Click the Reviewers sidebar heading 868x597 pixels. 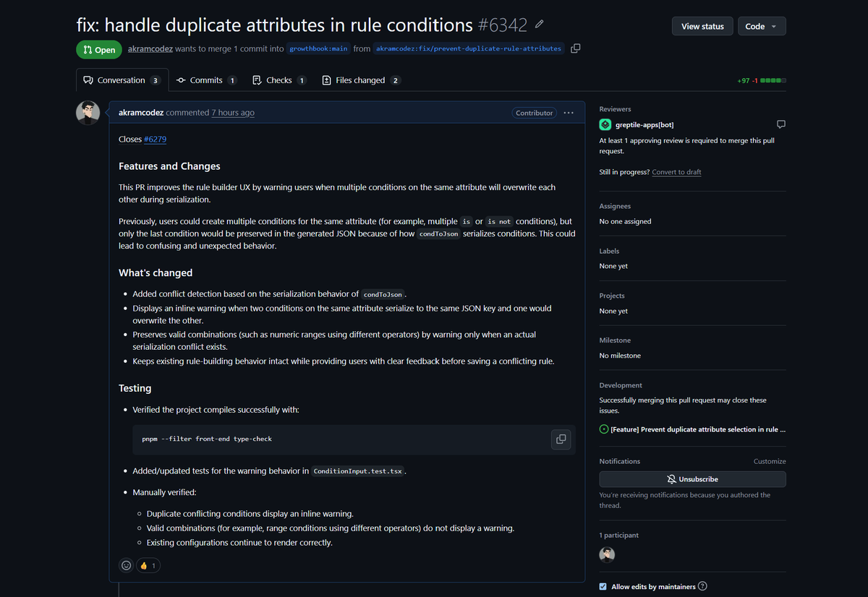click(616, 109)
